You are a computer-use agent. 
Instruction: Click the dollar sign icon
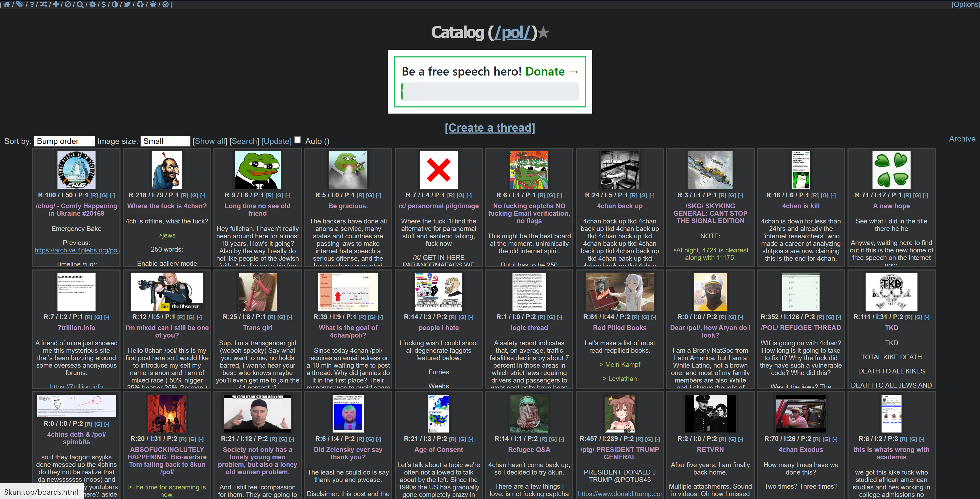(x=104, y=4)
